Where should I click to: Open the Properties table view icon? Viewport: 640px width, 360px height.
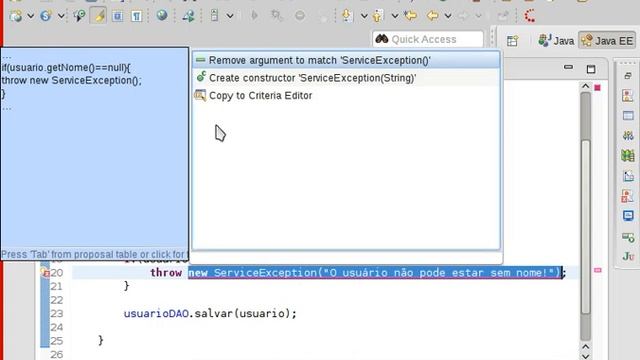(628, 116)
